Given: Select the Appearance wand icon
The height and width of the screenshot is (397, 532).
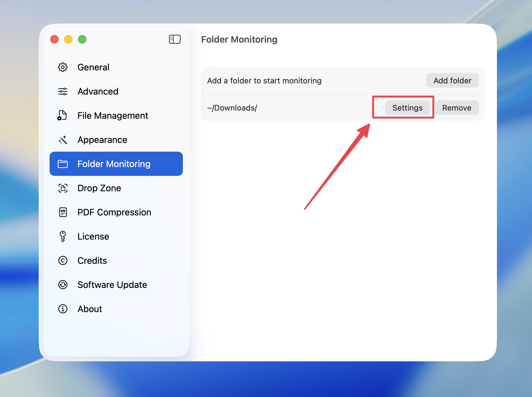Looking at the screenshot, I should tap(63, 140).
